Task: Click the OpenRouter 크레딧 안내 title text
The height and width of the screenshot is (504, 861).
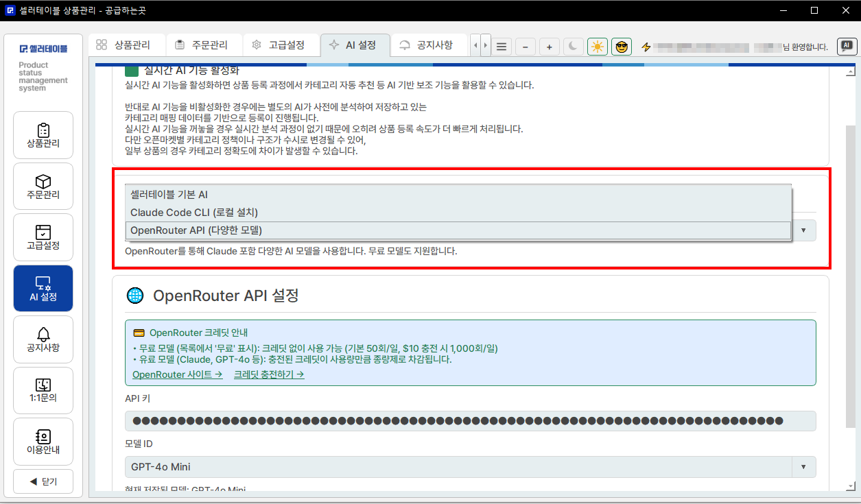Action: [x=198, y=333]
